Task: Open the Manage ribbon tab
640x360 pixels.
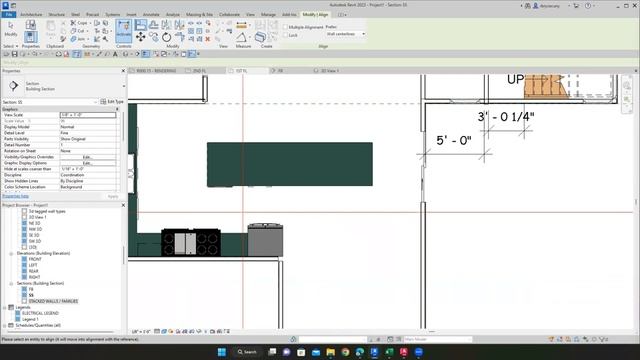Action: (x=268, y=15)
